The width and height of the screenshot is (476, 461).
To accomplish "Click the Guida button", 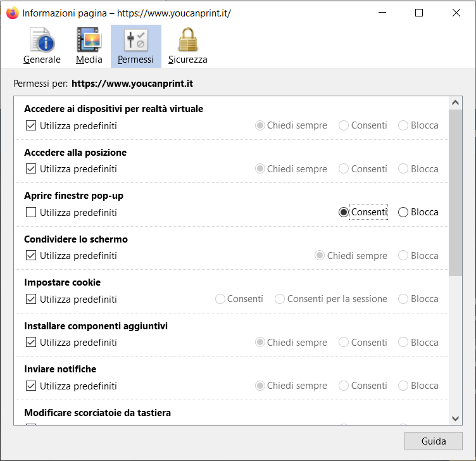I will (x=433, y=441).
